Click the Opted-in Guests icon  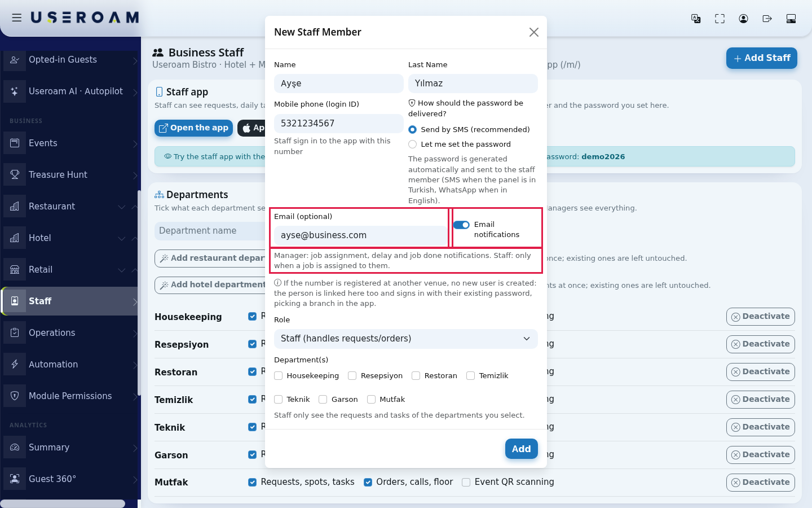tap(15, 59)
